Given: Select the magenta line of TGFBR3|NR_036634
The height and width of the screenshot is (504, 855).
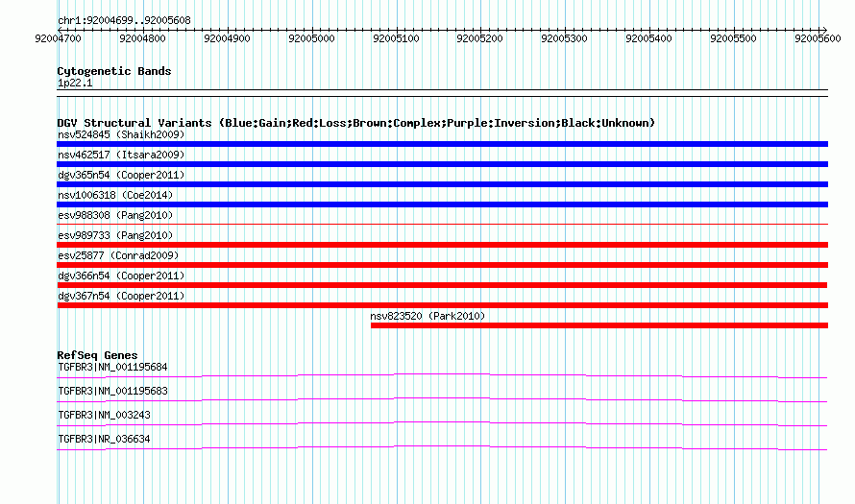Looking at the screenshot, I should pyautogui.click(x=442, y=447).
